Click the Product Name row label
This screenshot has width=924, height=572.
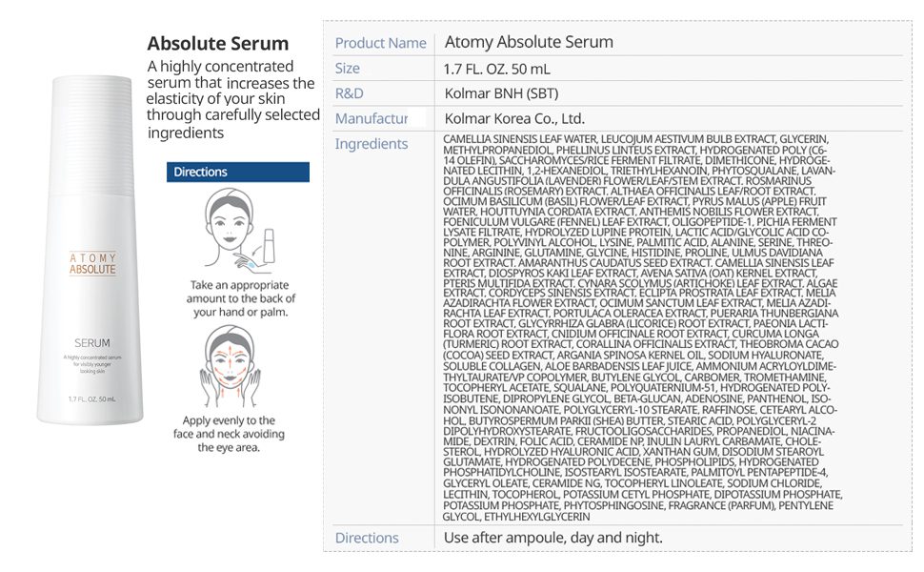380,43
